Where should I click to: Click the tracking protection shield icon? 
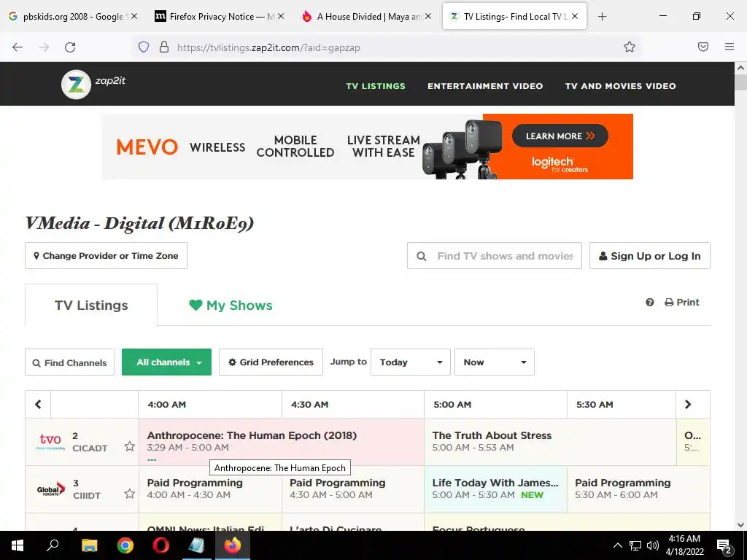(x=144, y=47)
